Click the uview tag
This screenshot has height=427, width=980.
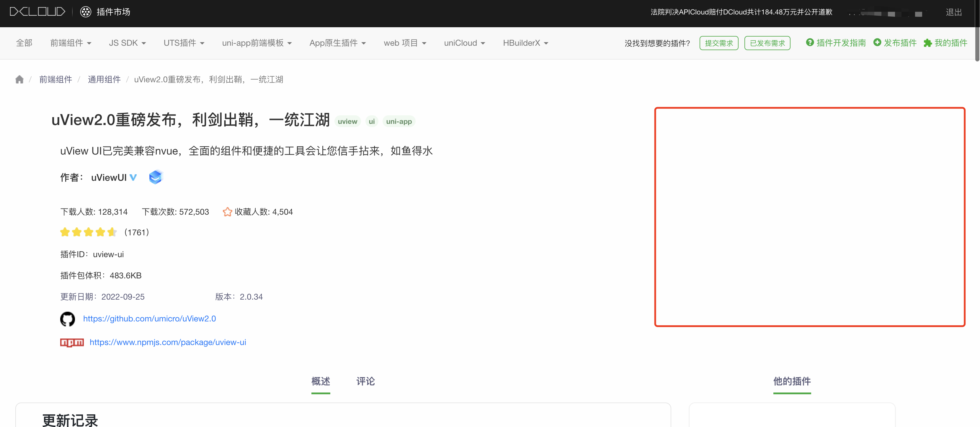(347, 121)
